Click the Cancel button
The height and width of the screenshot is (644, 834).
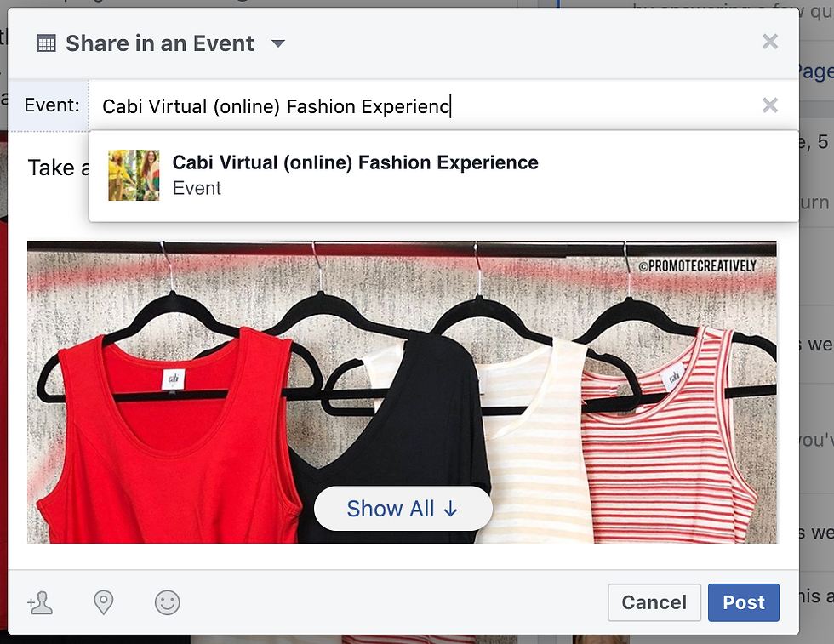[654, 602]
